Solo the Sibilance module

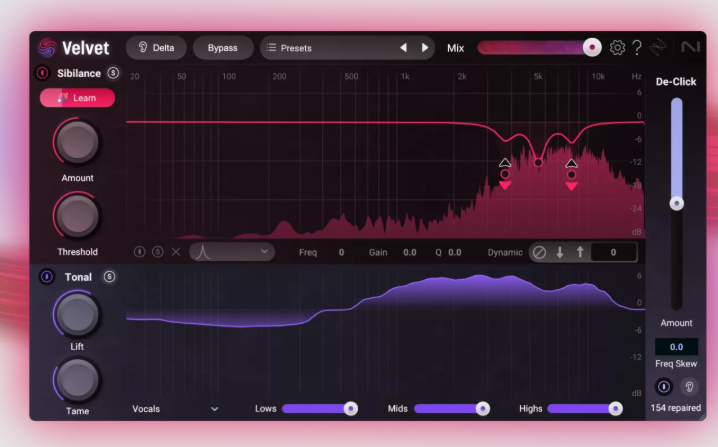(113, 73)
